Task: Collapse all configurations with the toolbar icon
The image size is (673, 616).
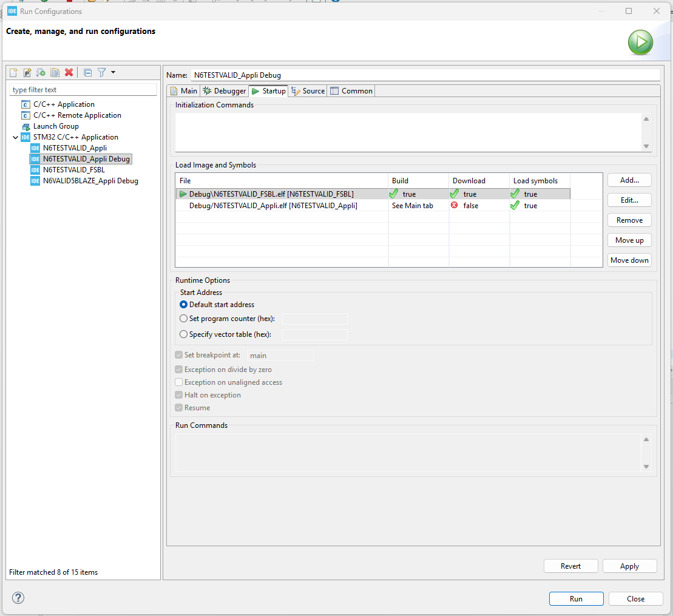Action: click(87, 73)
